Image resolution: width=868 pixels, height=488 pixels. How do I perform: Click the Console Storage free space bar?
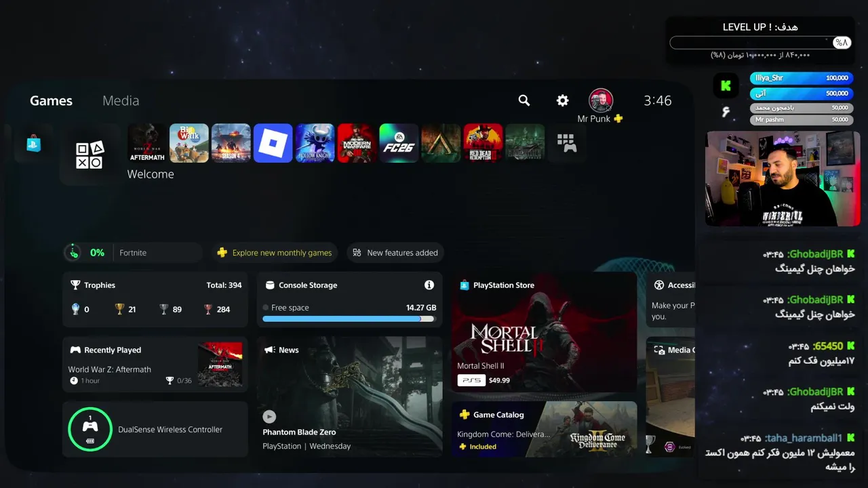pos(349,319)
